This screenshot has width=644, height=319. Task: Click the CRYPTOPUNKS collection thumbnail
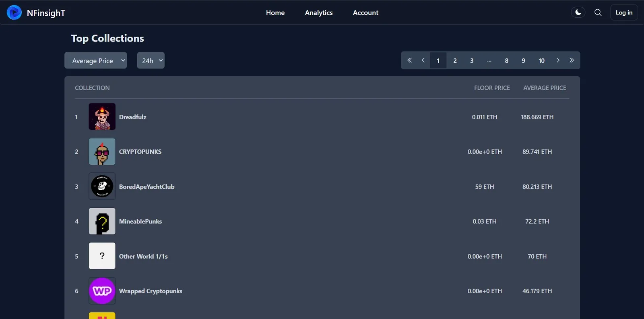pyautogui.click(x=102, y=151)
